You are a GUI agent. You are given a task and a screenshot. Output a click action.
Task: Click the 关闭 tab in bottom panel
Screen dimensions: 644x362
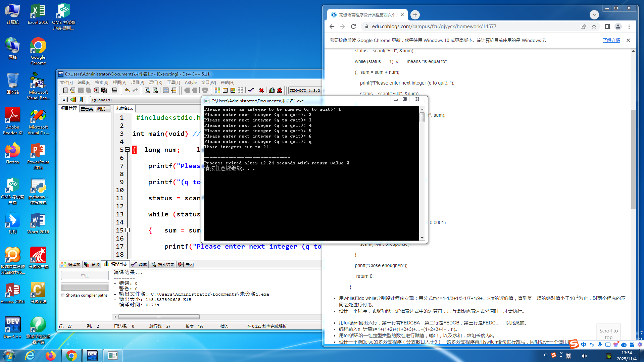tap(186, 264)
